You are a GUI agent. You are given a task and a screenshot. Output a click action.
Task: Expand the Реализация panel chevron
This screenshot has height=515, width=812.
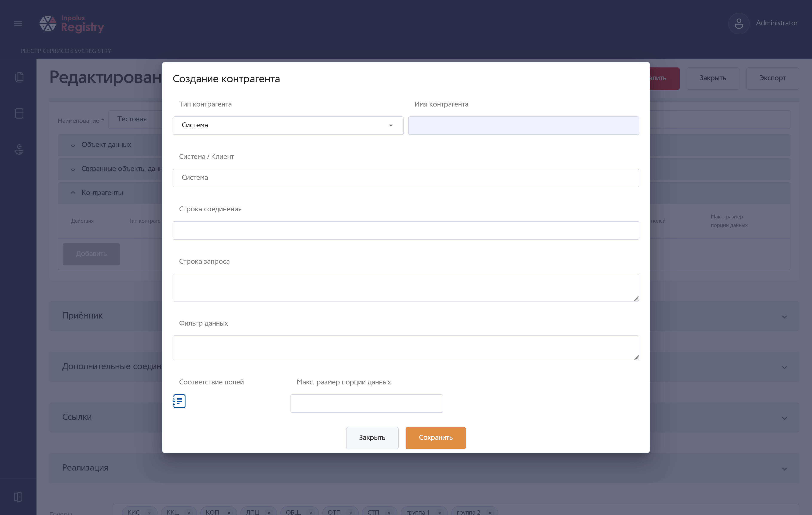point(784,469)
